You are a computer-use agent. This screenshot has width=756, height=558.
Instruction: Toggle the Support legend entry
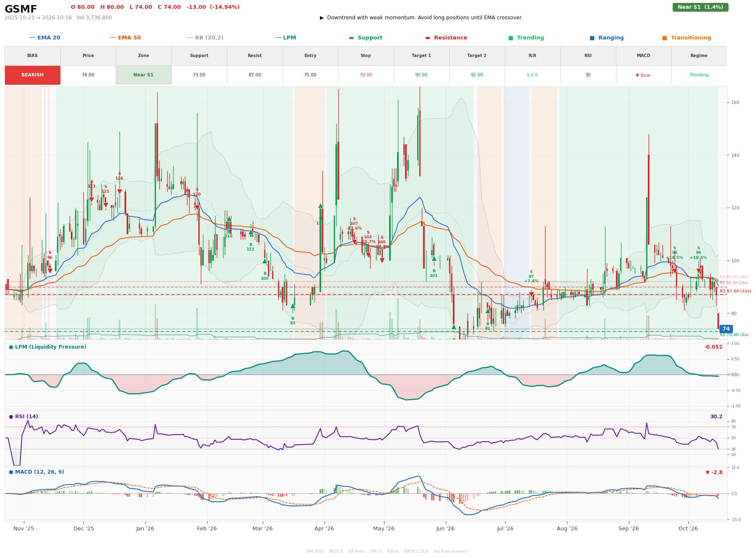pos(365,38)
